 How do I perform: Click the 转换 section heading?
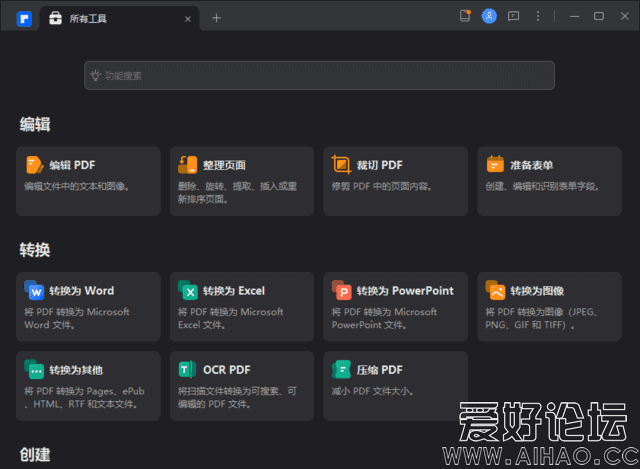click(35, 250)
